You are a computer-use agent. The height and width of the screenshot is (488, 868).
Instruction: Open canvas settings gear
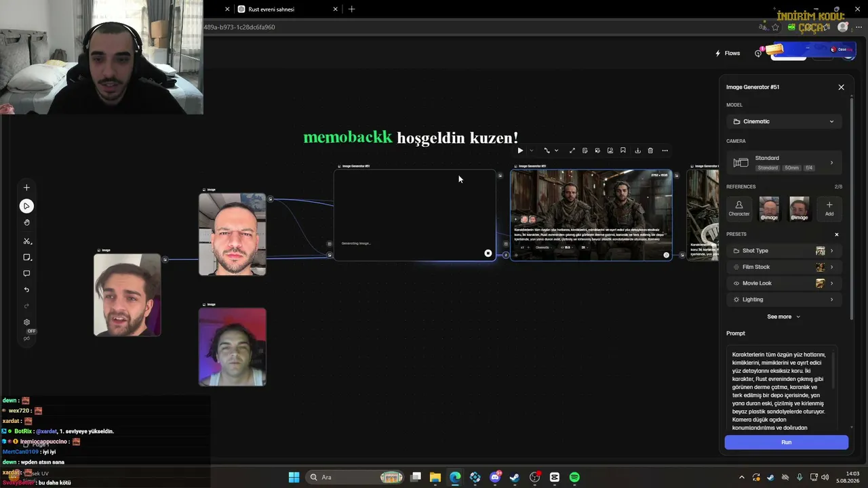coord(26,323)
